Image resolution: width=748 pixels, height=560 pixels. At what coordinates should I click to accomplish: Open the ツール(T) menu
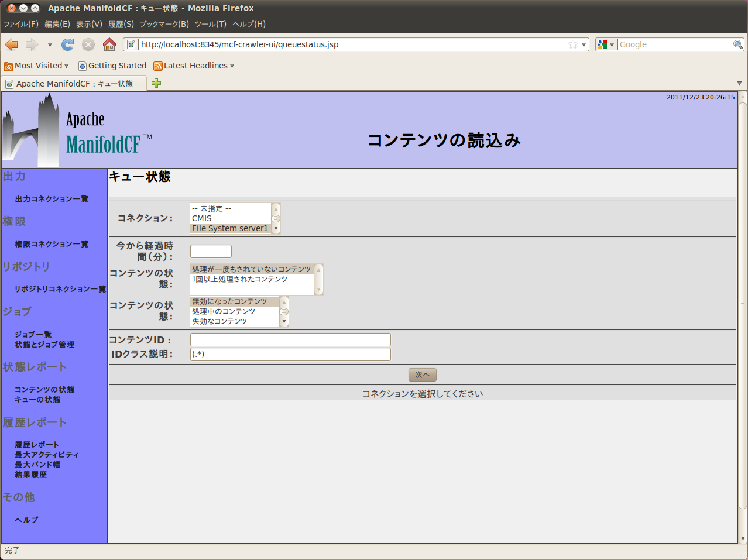point(210,24)
